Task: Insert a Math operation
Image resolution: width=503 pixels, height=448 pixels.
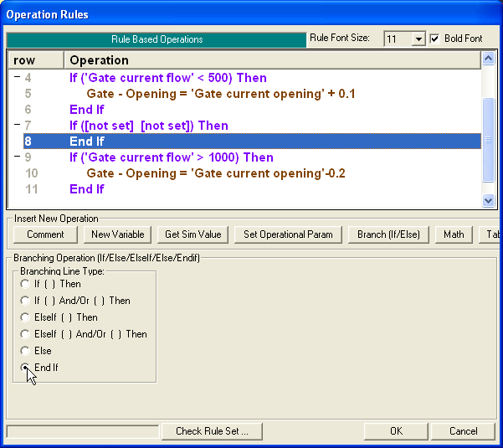Action: tap(454, 234)
